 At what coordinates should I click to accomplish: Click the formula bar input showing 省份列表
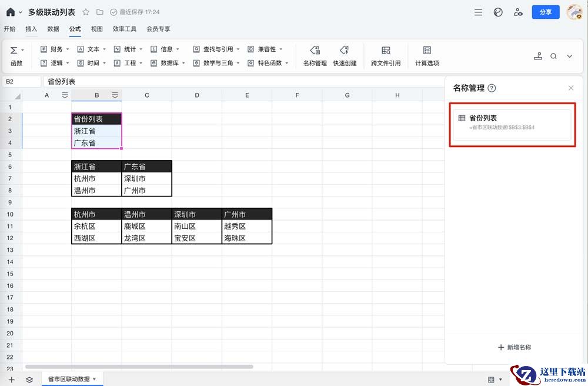235,82
